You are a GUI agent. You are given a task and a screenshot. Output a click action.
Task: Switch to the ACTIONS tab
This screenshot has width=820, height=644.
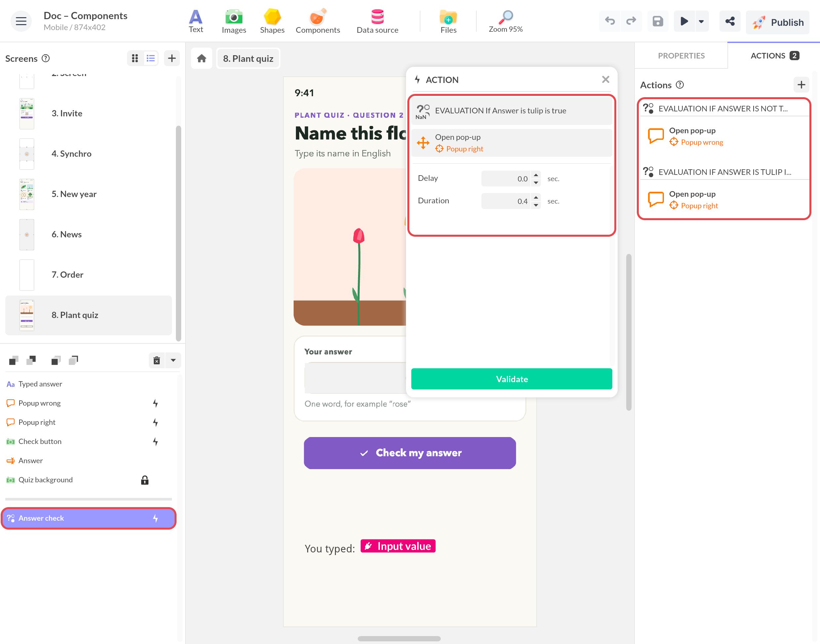[774, 56]
